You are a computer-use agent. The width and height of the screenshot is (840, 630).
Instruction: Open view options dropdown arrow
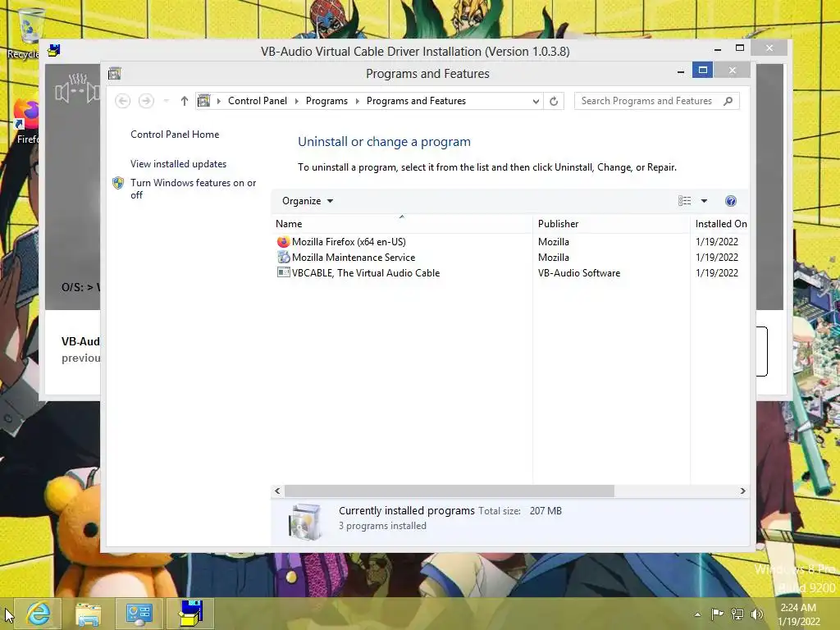pyautogui.click(x=704, y=201)
